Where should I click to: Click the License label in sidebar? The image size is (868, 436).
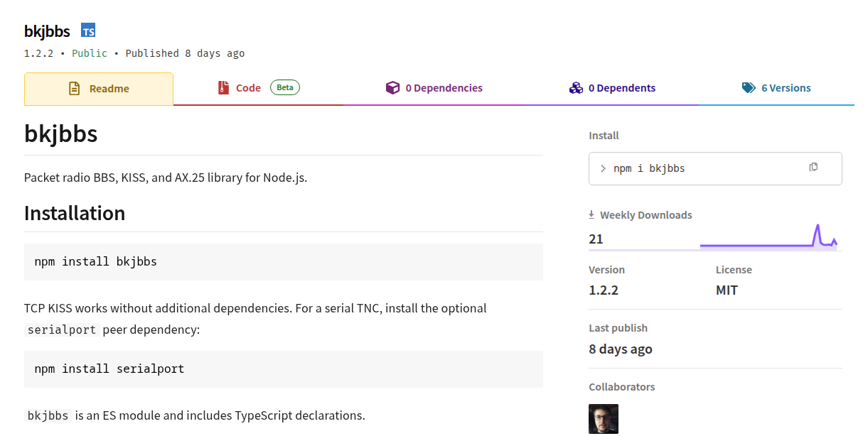coord(734,270)
